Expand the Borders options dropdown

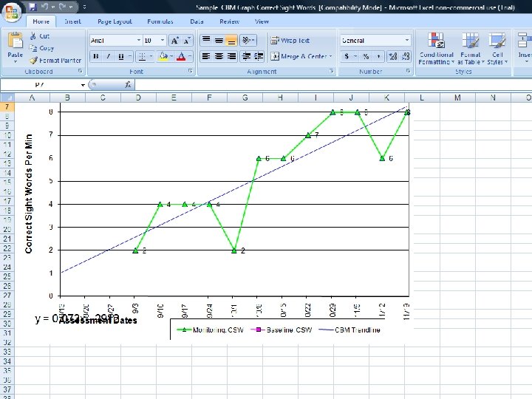pos(151,56)
